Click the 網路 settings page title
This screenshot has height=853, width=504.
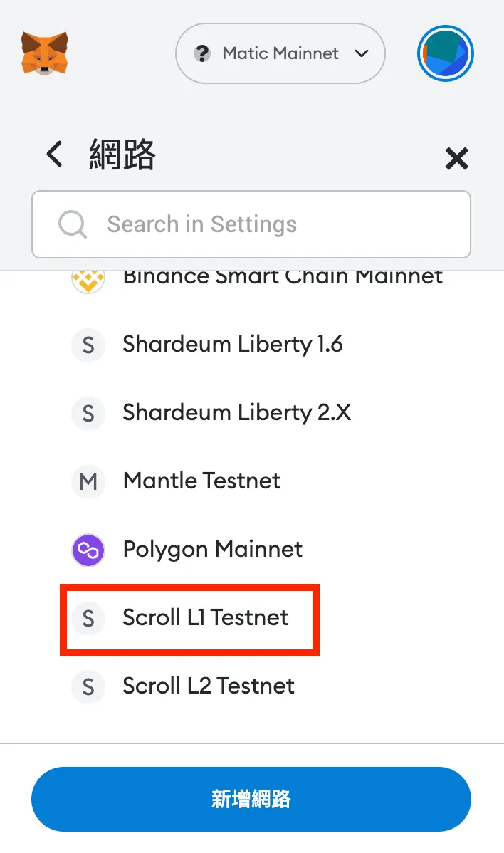122,155
